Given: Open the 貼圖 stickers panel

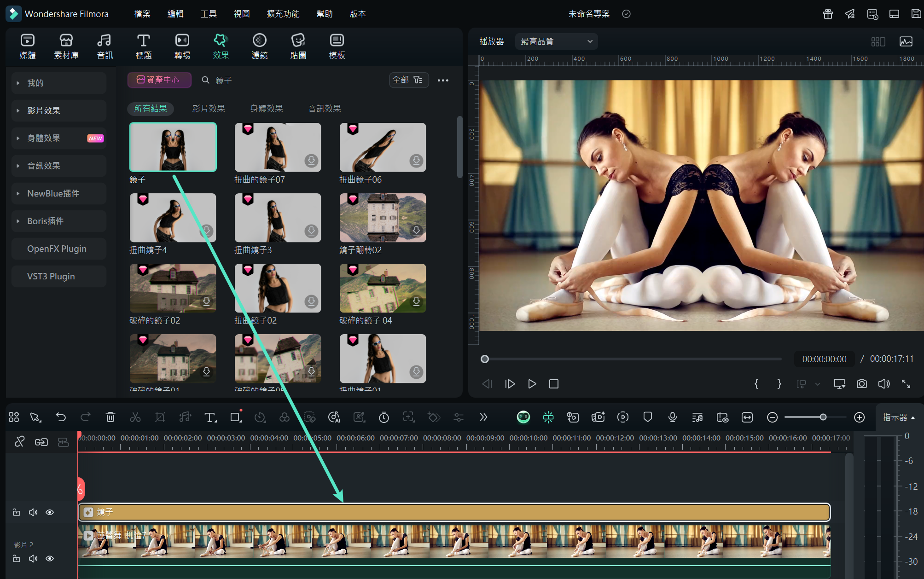Looking at the screenshot, I should click(x=298, y=46).
